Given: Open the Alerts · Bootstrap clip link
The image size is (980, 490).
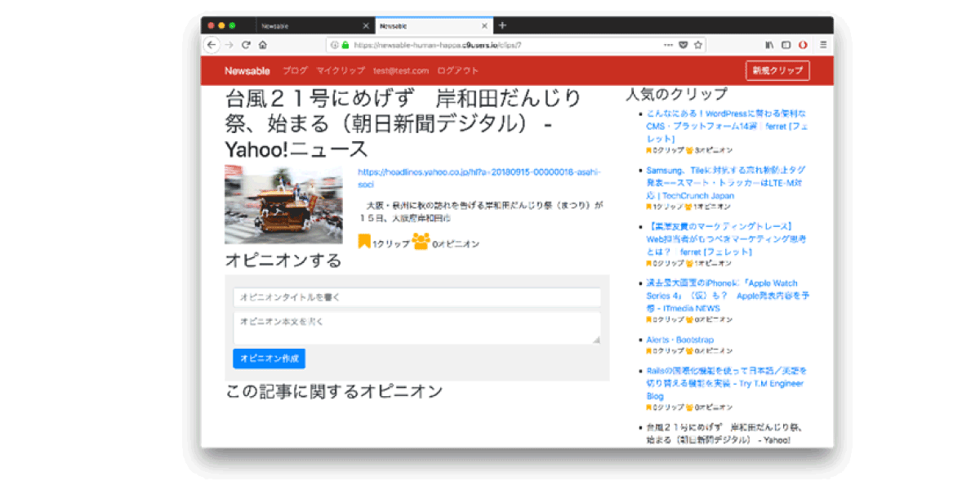Looking at the screenshot, I should (x=679, y=340).
